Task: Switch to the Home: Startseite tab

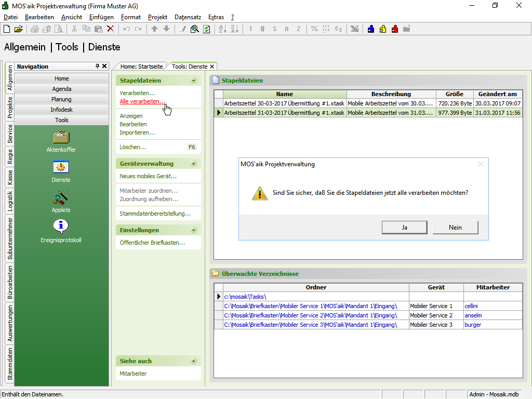Action: point(142,66)
